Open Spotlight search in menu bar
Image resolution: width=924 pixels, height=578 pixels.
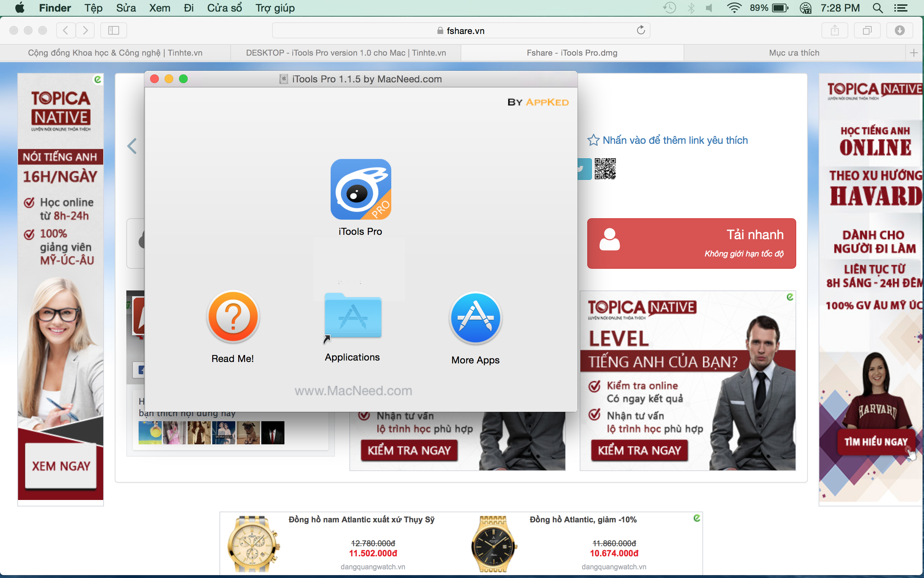[878, 8]
